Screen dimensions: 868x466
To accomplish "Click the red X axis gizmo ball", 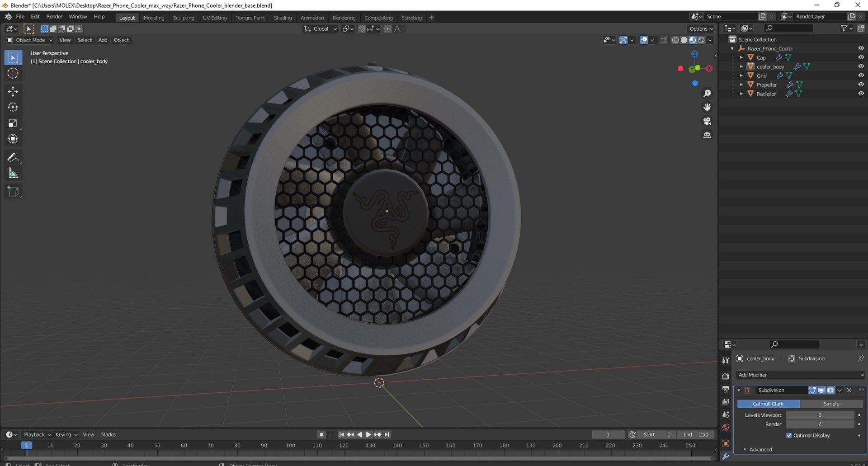I will tap(680, 69).
